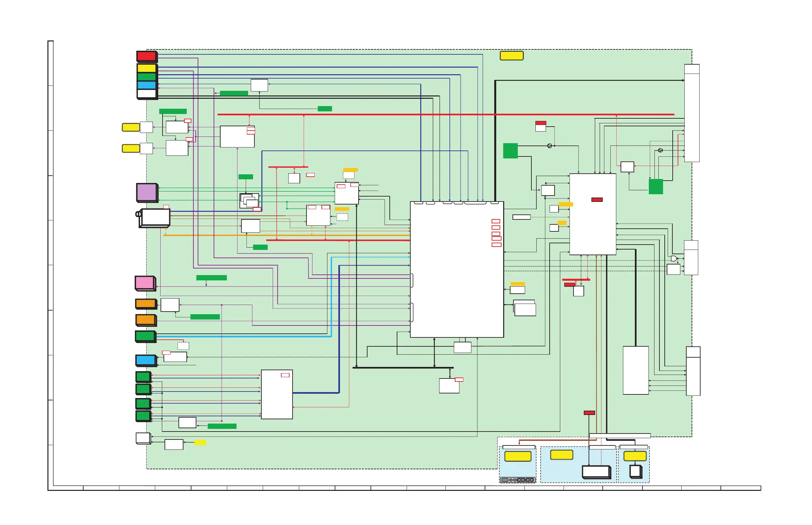The width and height of the screenshot is (812, 525).
Task: Select blue segment of the stacked connector block
Action: pyautogui.click(x=147, y=85)
